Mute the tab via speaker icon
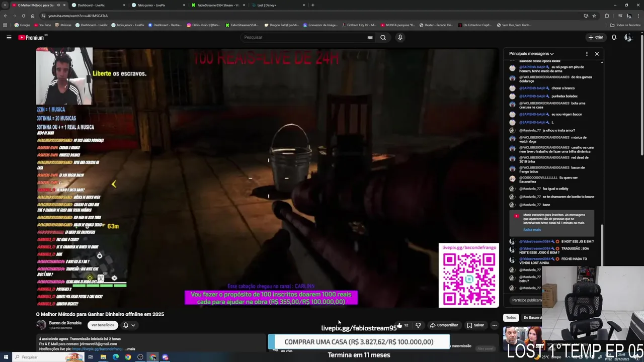The width and height of the screenshot is (644, 362). [x=58, y=5]
